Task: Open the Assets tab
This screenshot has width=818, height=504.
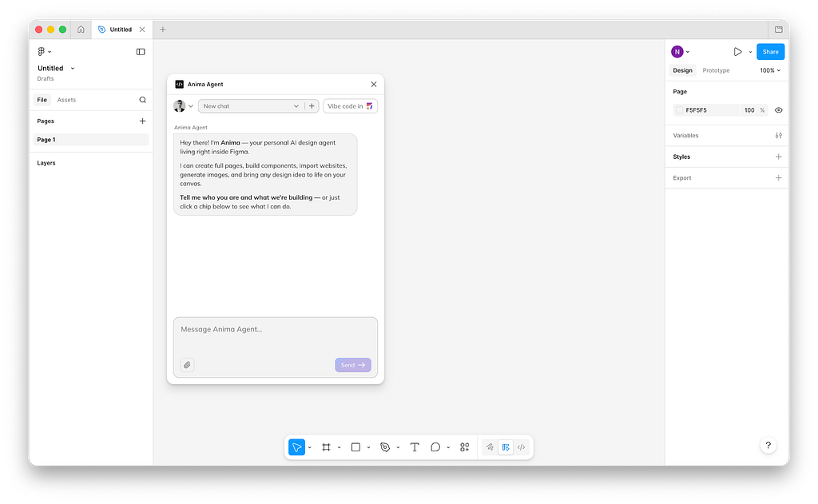Action: [x=66, y=100]
